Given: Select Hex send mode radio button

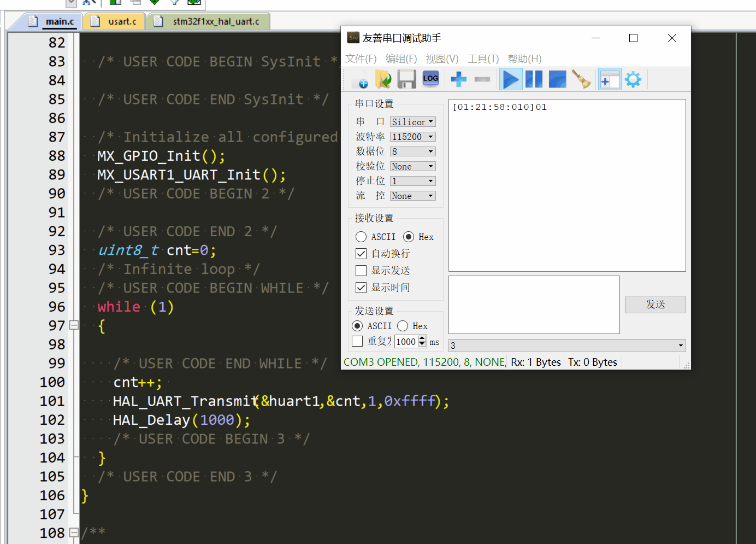Looking at the screenshot, I should (403, 326).
